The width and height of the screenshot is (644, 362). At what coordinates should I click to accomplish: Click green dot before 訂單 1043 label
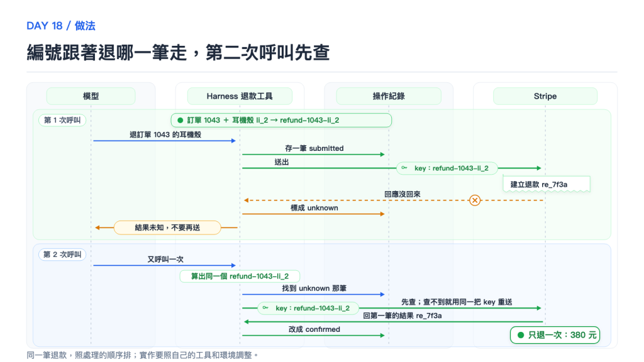(180, 120)
